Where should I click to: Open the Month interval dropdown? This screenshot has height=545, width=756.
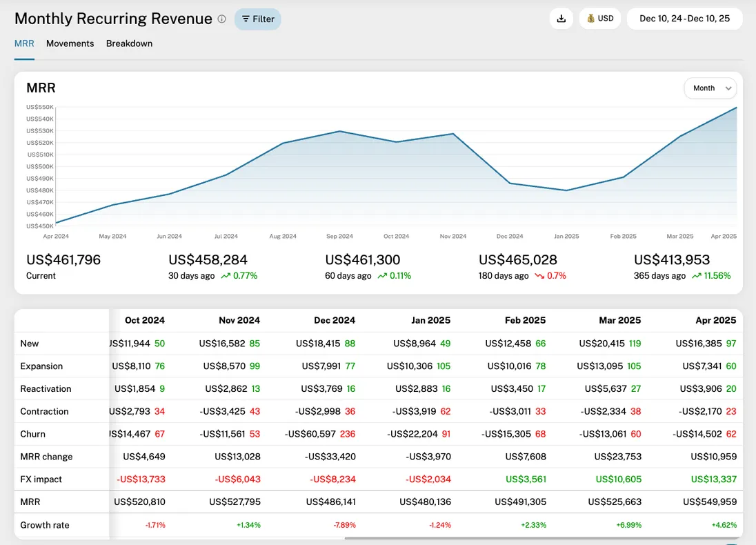coord(710,88)
